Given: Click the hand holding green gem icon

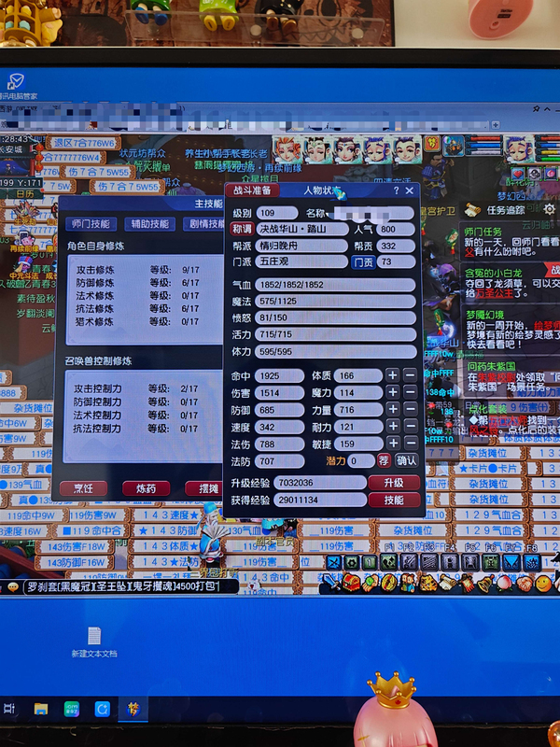Looking at the screenshot, I should click(371, 582).
